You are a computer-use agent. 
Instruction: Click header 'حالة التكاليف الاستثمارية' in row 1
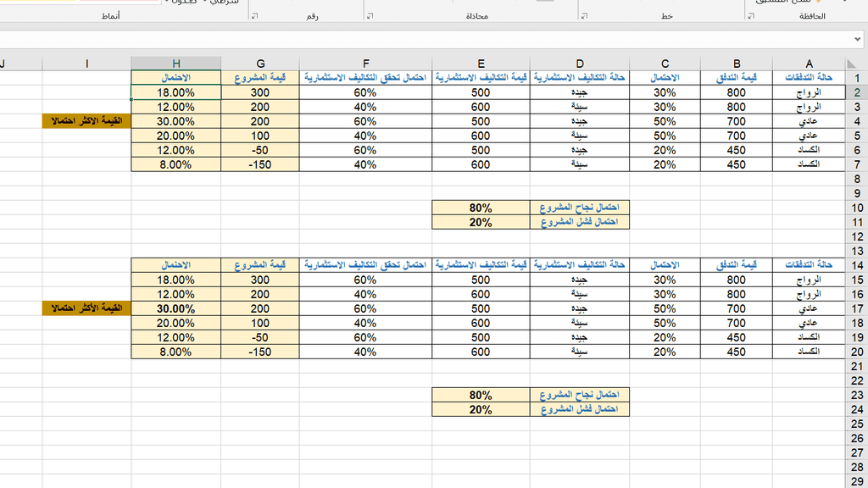[x=580, y=78]
